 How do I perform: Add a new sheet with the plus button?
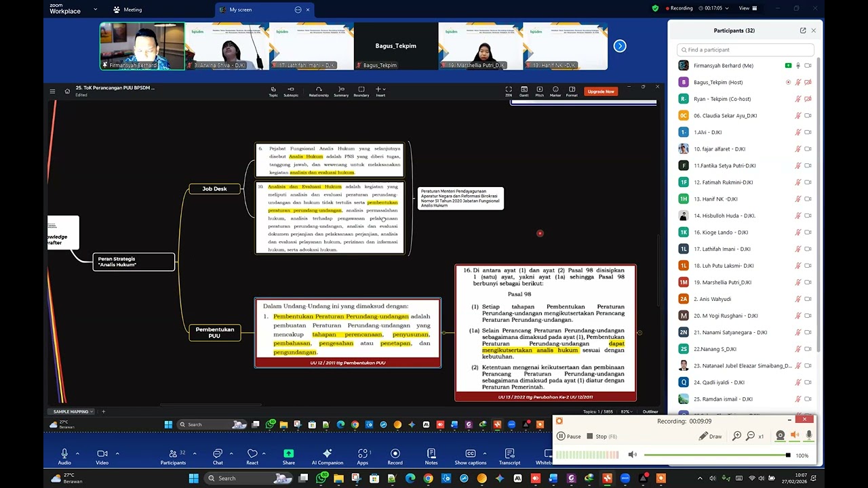click(103, 411)
